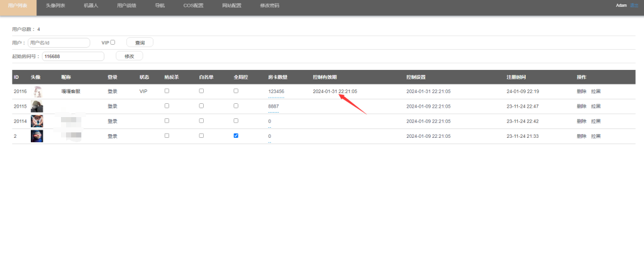Image resolution: width=644 pixels, height=260 pixels.
Task: Open avatar of user 20114
Action: click(37, 121)
